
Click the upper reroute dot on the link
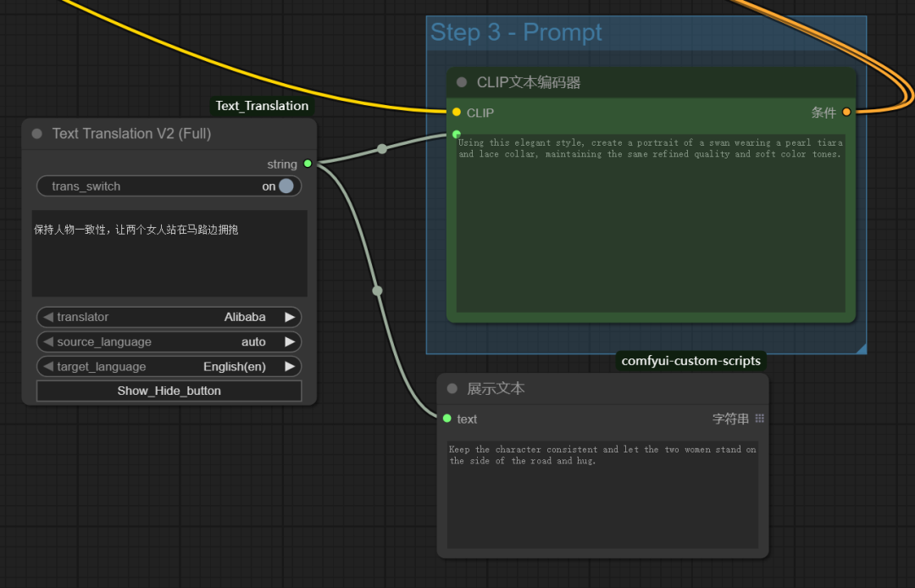(381, 149)
